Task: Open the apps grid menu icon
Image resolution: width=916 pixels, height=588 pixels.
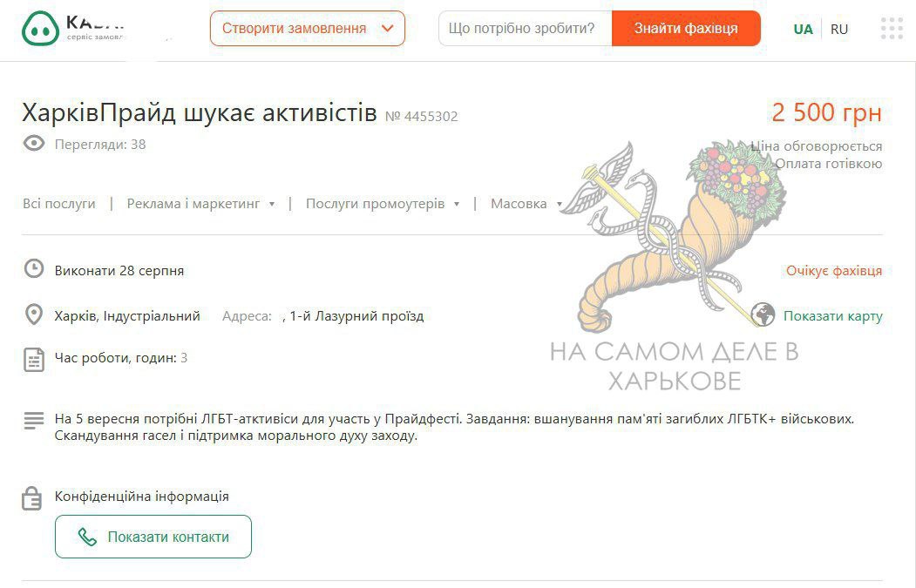Action: [892, 28]
